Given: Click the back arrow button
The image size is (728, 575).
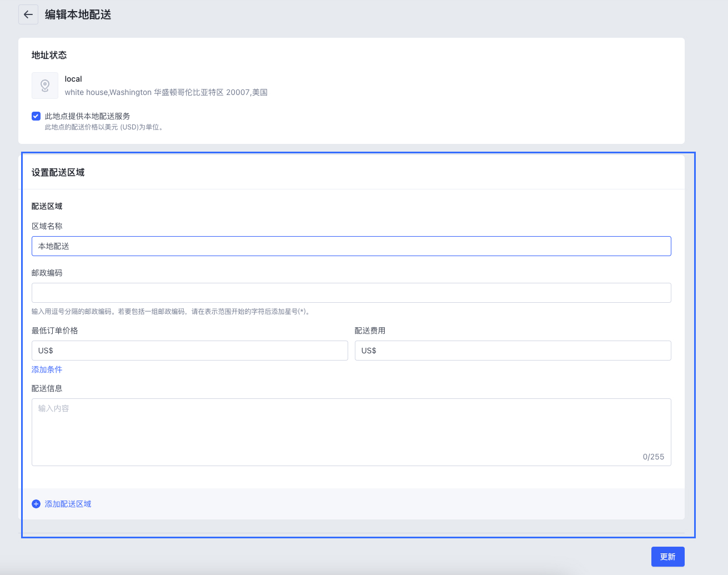Looking at the screenshot, I should tap(28, 14).
